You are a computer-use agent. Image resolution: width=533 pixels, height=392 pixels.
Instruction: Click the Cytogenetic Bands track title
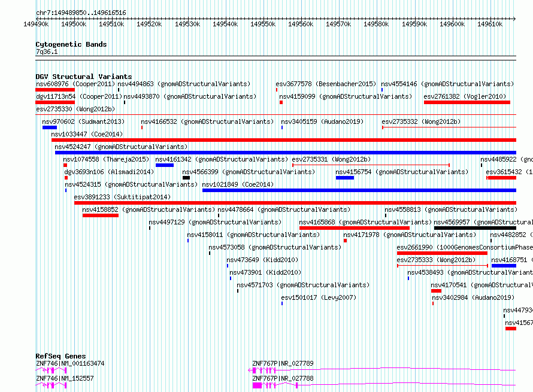71,44
